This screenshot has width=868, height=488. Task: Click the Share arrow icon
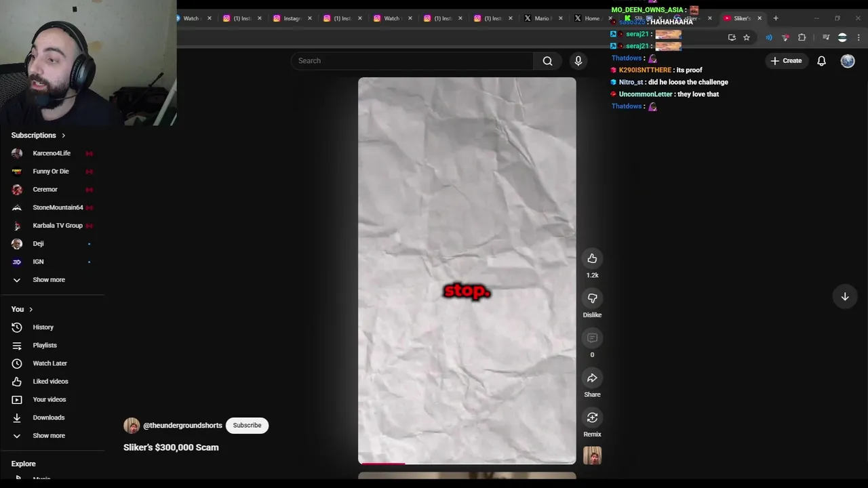coord(592,378)
